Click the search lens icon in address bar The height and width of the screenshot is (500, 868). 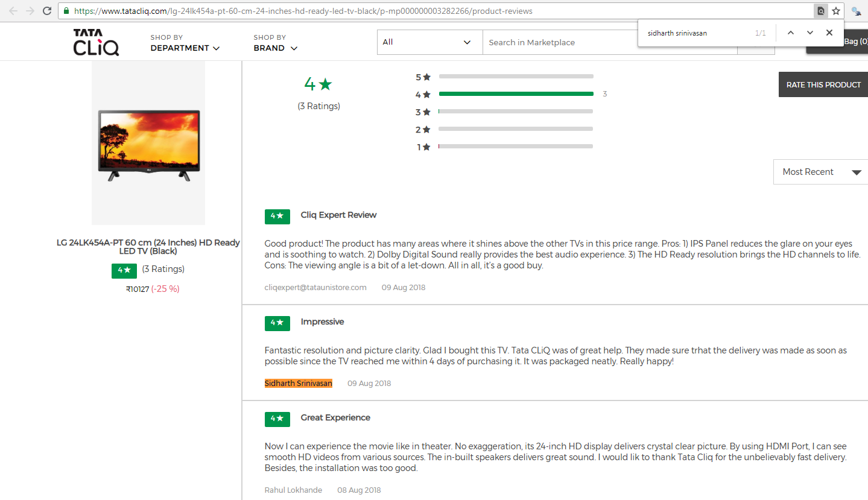[820, 11]
